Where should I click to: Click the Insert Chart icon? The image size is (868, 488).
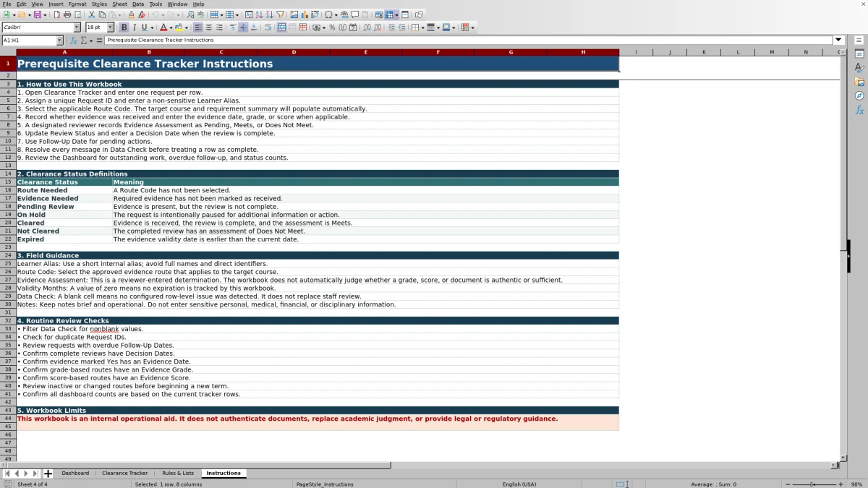click(x=304, y=14)
